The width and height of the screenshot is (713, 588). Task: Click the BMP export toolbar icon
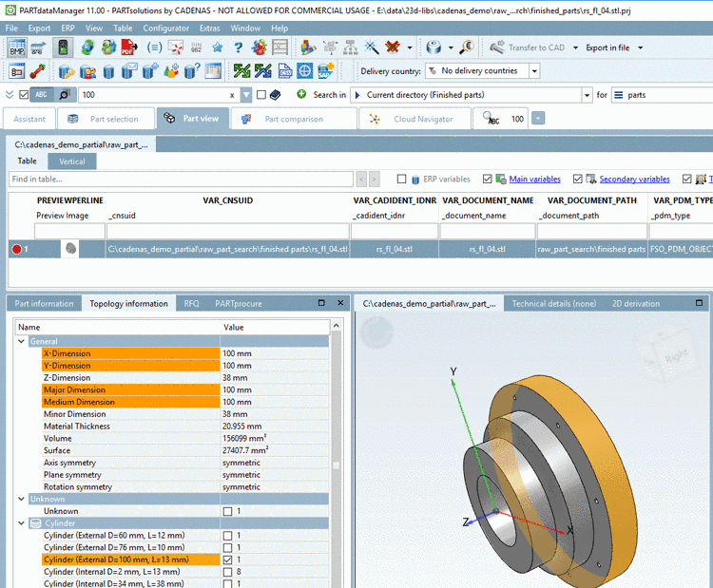[18, 47]
